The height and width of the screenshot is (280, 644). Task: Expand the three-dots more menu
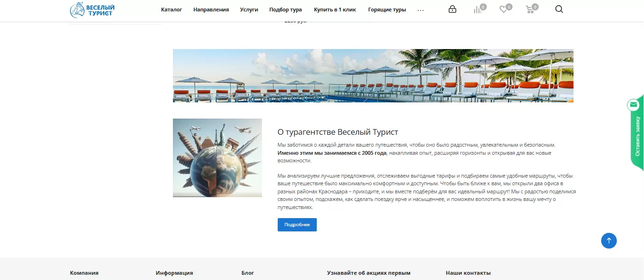pos(421,10)
